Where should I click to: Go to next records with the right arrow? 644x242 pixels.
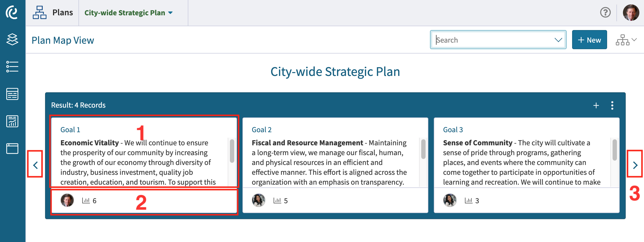pyautogui.click(x=635, y=165)
